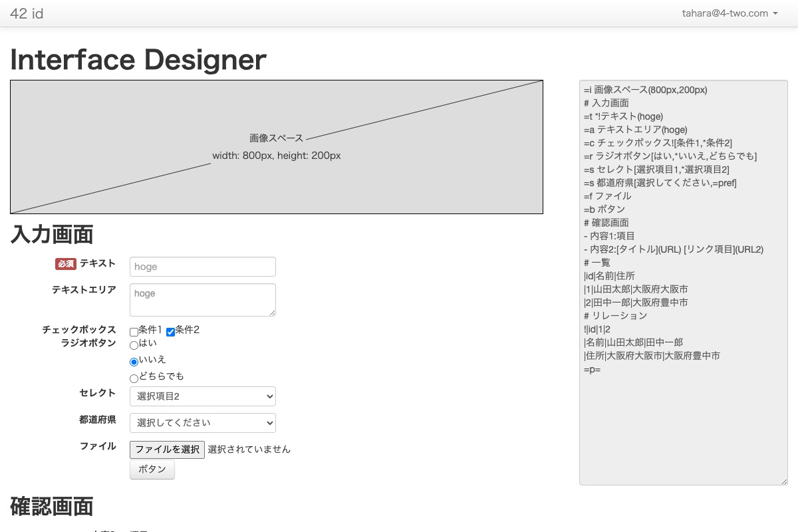Select the はい radio button
The width and height of the screenshot is (798, 532).
(x=134, y=346)
